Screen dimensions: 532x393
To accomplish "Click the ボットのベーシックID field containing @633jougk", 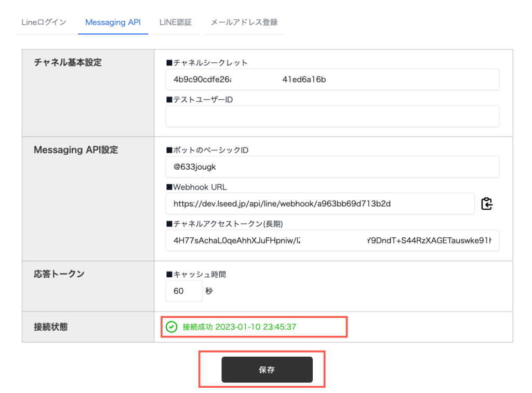I will coord(332,167).
